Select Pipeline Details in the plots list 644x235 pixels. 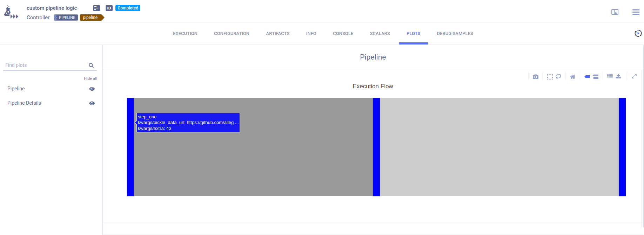(x=24, y=103)
